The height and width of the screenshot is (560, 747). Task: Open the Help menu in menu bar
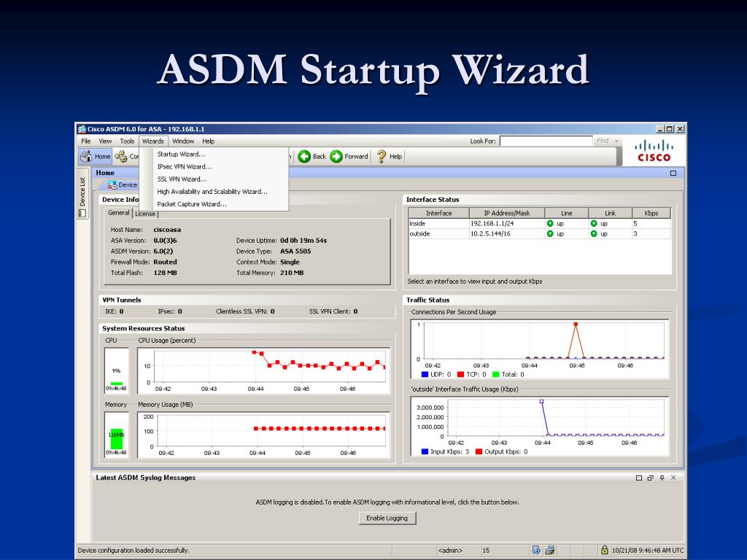[208, 141]
